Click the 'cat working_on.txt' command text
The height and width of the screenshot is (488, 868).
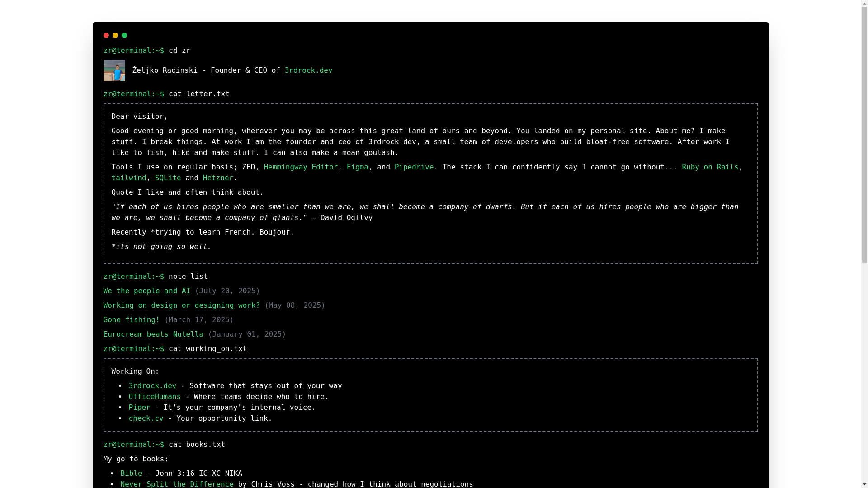[208, 349]
